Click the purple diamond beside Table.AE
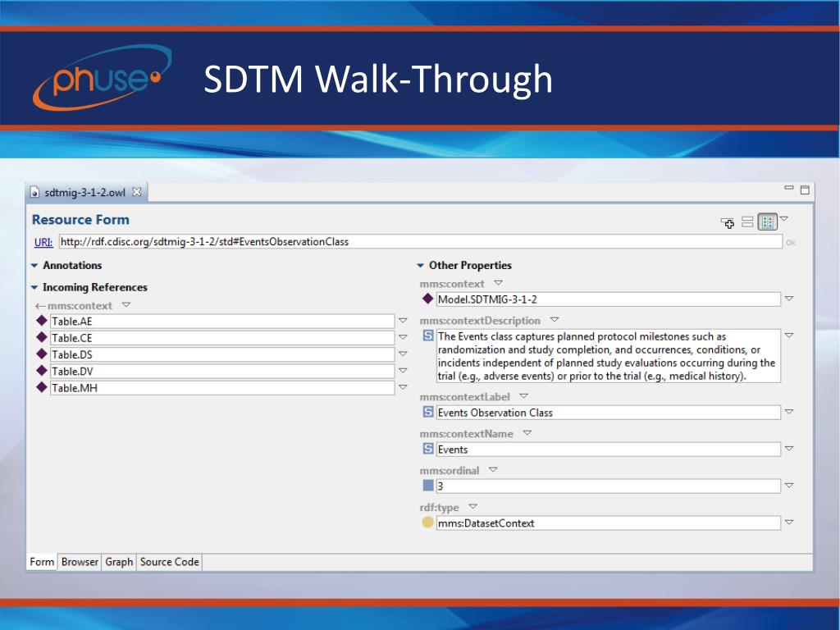Viewport: 840px width, 630px height. [x=42, y=321]
